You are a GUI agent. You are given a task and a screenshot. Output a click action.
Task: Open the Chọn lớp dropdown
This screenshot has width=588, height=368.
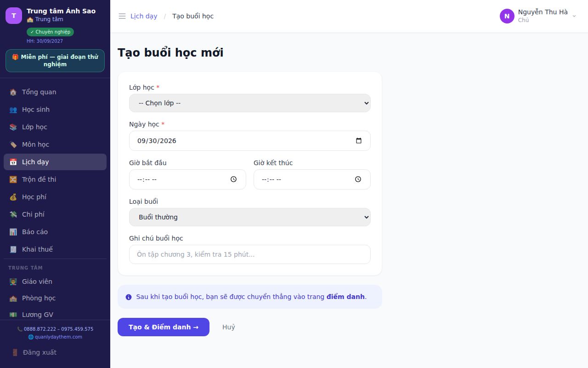point(250,103)
